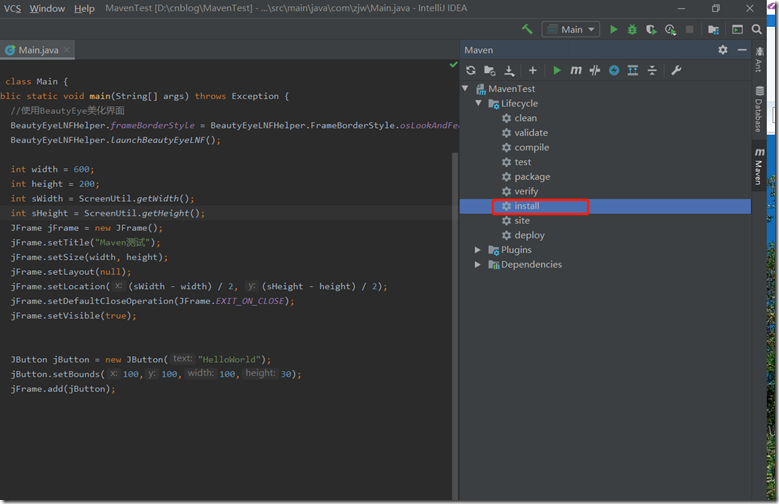Click the Maven side tool window tab
779x504 pixels.
(x=759, y=166)
